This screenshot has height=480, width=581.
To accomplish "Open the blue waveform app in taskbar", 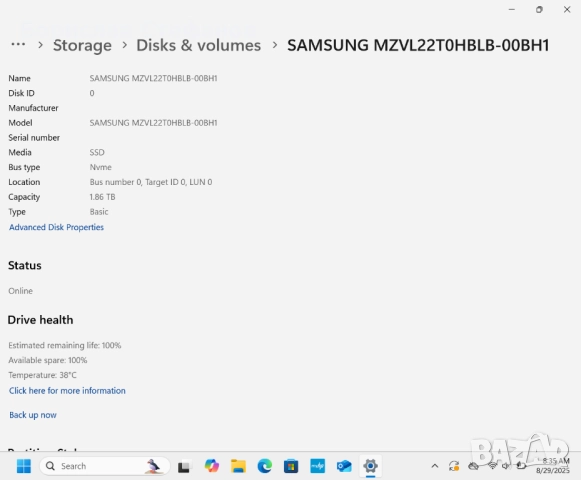I will [318, 466].
